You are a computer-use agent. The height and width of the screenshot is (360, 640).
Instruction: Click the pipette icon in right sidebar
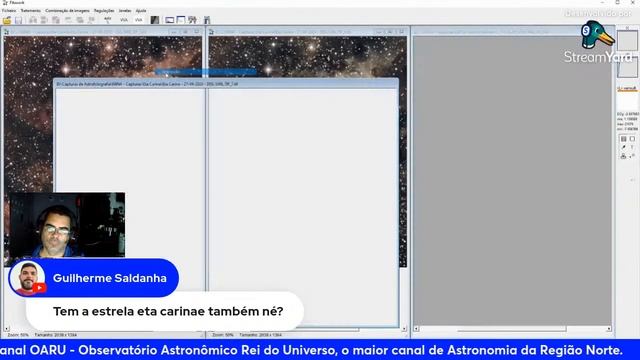[623, 147]
